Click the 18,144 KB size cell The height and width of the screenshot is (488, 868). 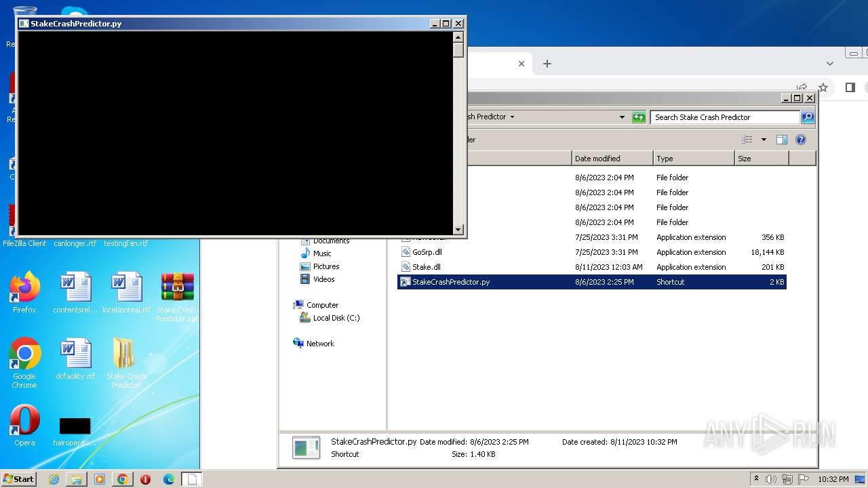[767, 252]
